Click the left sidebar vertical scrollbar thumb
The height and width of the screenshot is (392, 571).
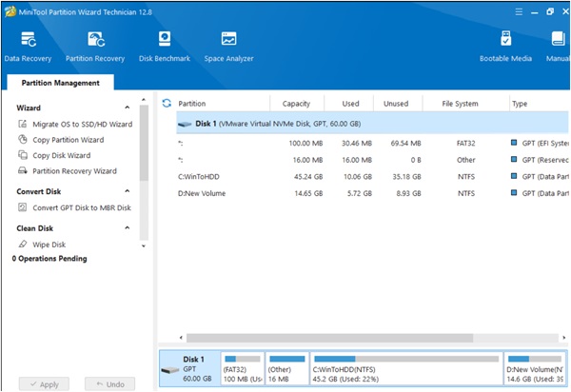tap(144, 143)
